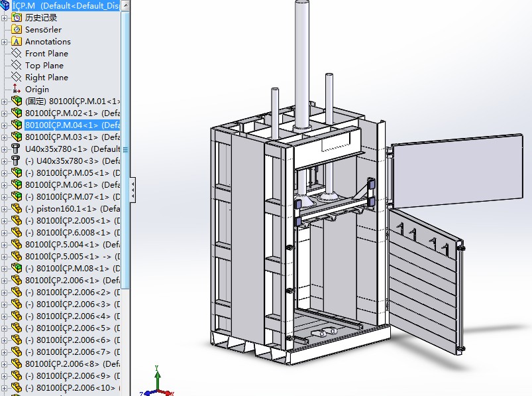Select the İÇP.M root assembly name

tap(66, 5)
